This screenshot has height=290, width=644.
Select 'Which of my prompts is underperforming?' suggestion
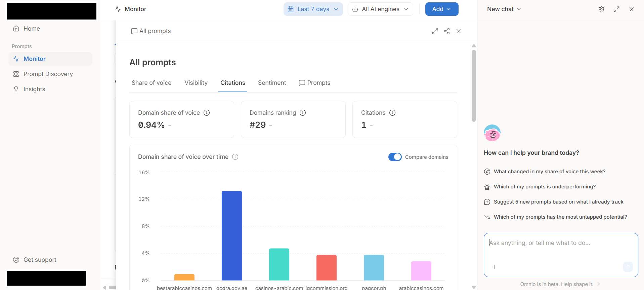540,187
